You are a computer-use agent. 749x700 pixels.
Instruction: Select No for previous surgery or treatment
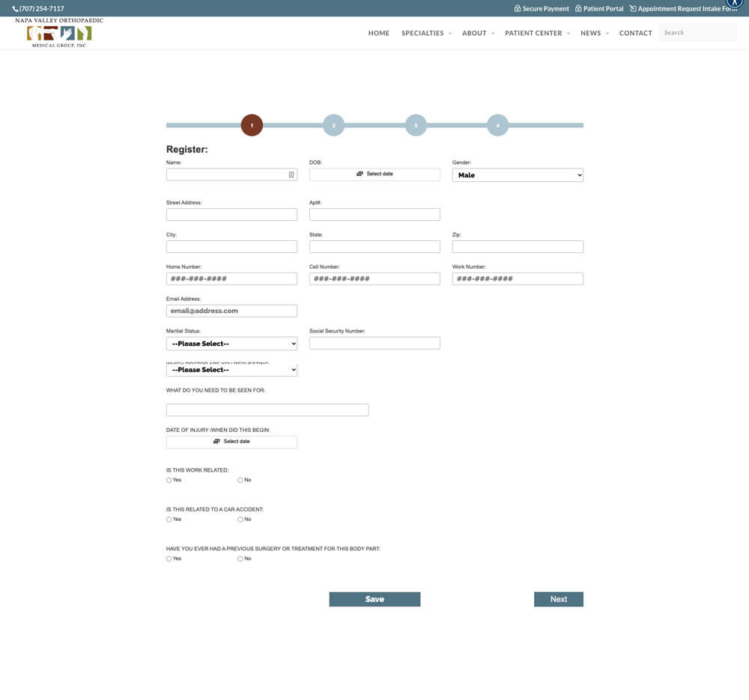pos(240,559)
